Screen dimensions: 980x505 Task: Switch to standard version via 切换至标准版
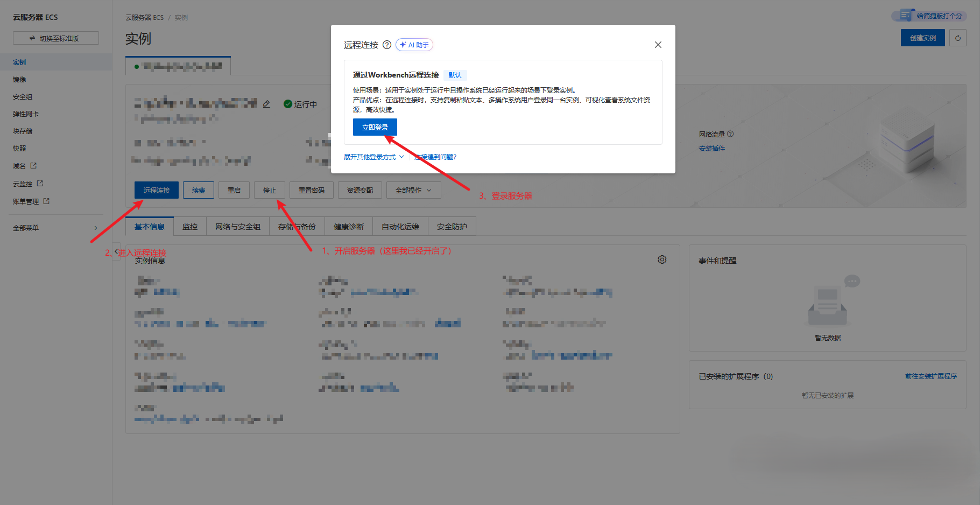[56, 38]
